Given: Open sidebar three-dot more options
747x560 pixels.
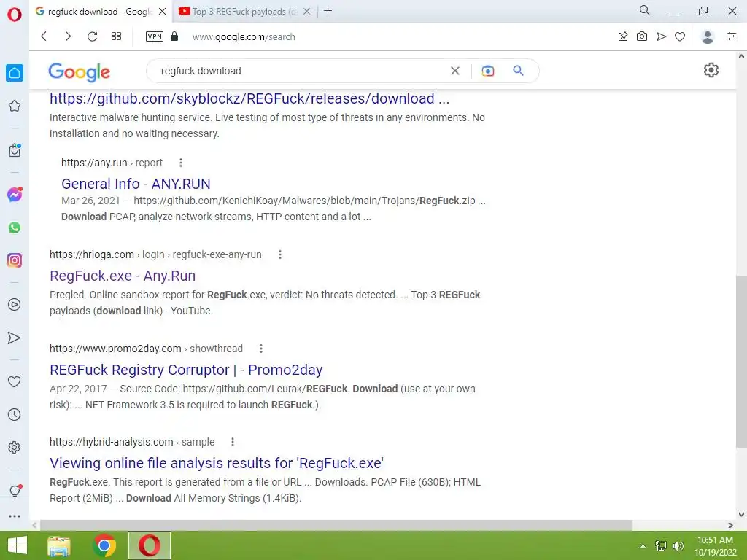Looking at the screenshot, I should tap(15, 516).
